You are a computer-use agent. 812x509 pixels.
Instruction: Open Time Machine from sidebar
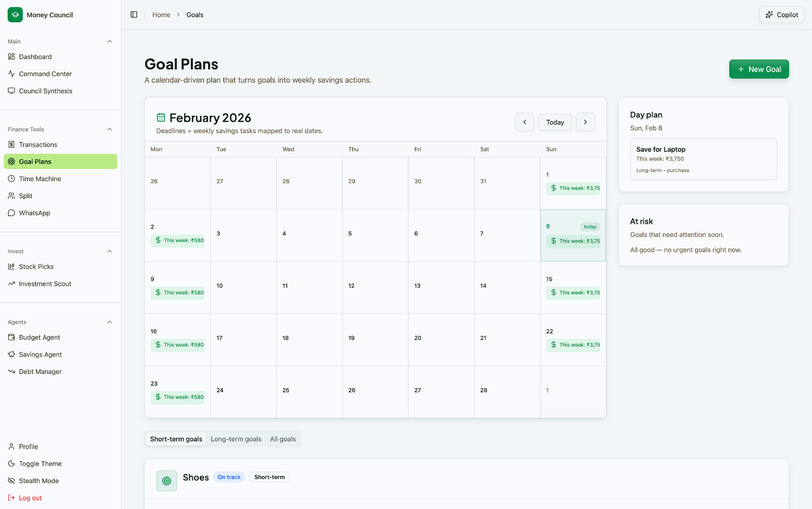[40, 179]
